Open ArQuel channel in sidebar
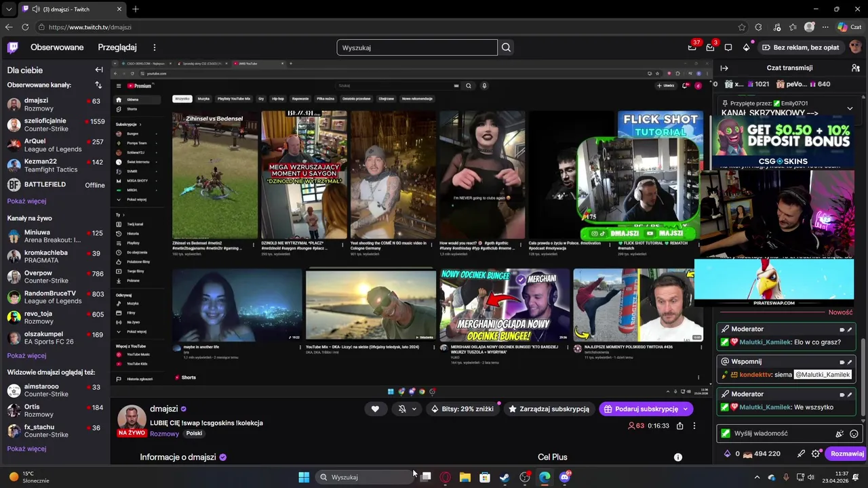Viewport: 868px width, 488px height. (x=55, y=145)
